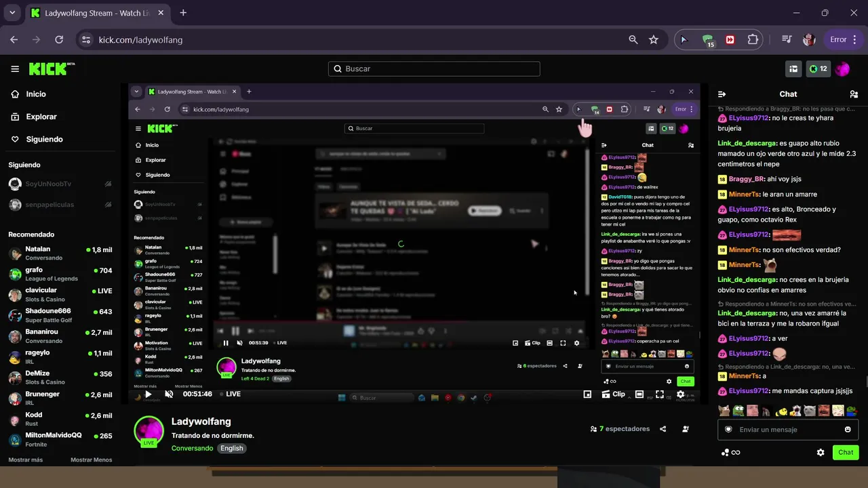Insert the yellow bee emote from quick bar
The height and width of the screenshot is (488, 868).
781,411
